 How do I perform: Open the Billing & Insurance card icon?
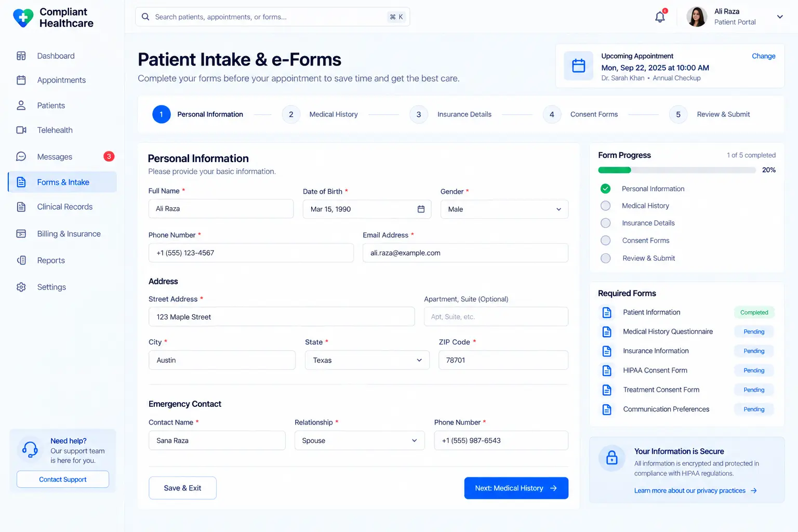click(x=21, y=234)
